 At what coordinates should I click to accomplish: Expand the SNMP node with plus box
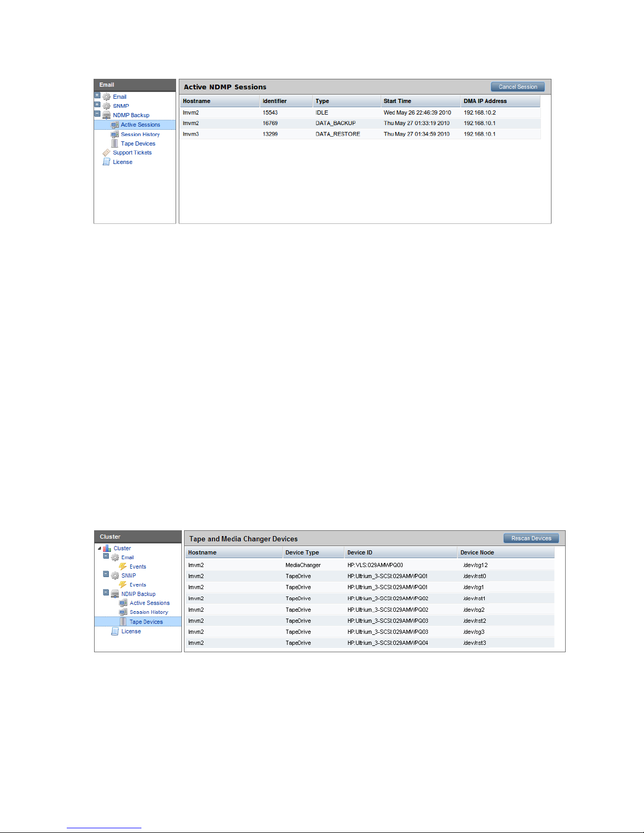(97, 105)
